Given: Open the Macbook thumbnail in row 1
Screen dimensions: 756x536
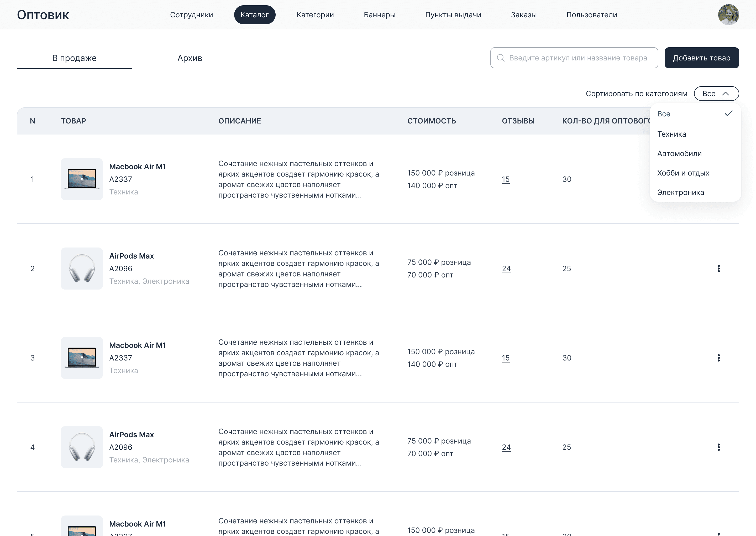Looking at the screenshot, I should point(82,179).
